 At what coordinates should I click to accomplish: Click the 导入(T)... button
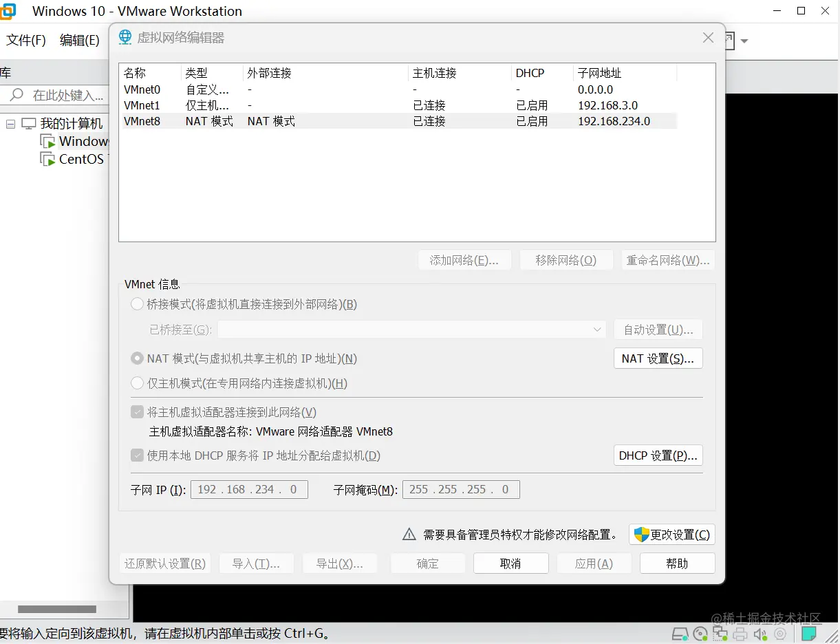[257, 563]
